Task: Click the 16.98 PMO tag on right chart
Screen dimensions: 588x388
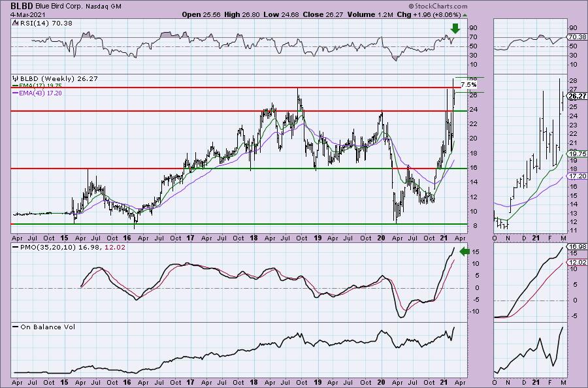Action: [x=577, y=247]
